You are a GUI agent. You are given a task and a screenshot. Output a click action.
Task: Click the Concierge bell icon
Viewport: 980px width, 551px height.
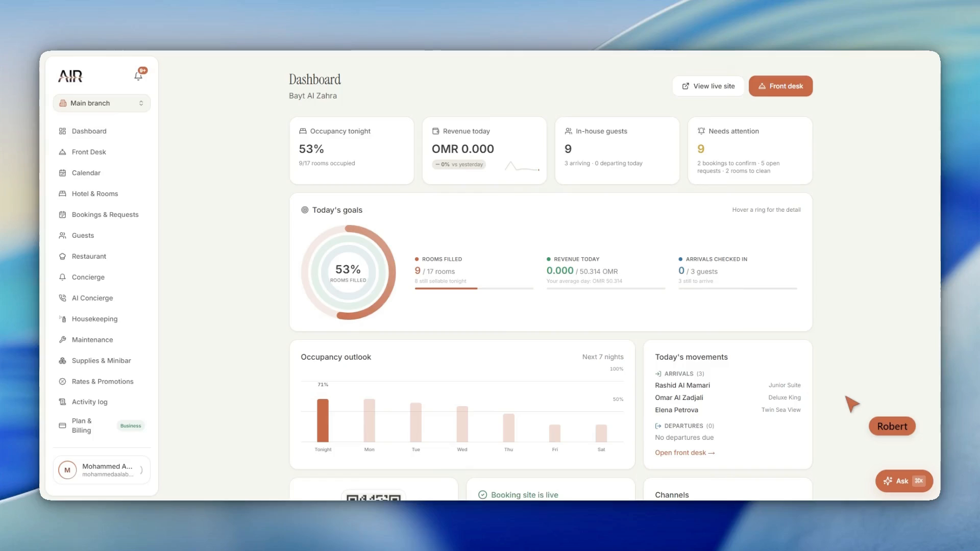coord(62,278)
